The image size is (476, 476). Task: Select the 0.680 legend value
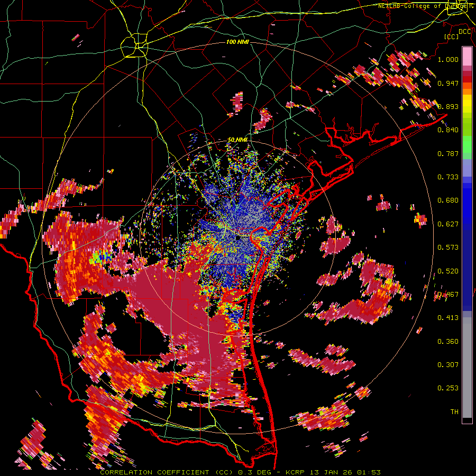(x=448, y=200)
